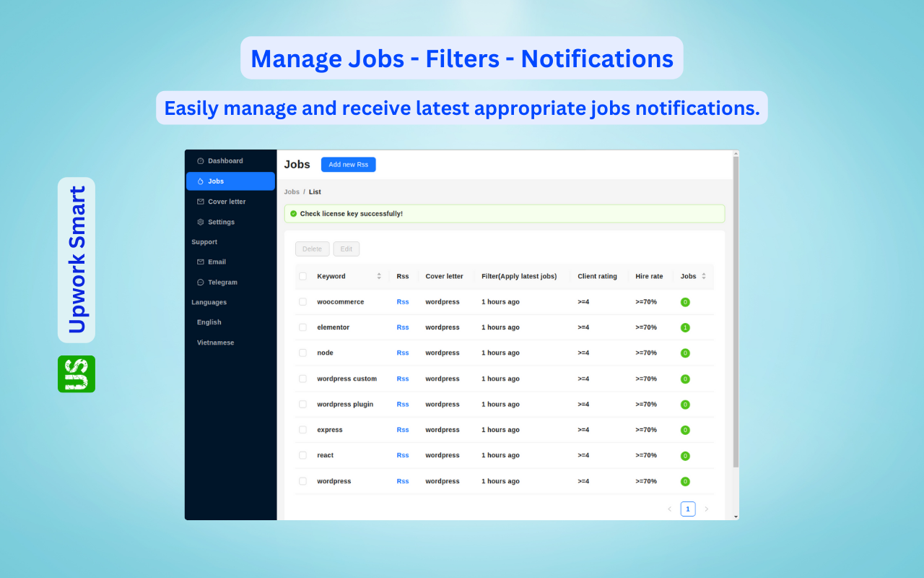Viewport: 924px width, 578px height.
Task: Check the wordpress custom row checkbox
Action: pos(303,379)
